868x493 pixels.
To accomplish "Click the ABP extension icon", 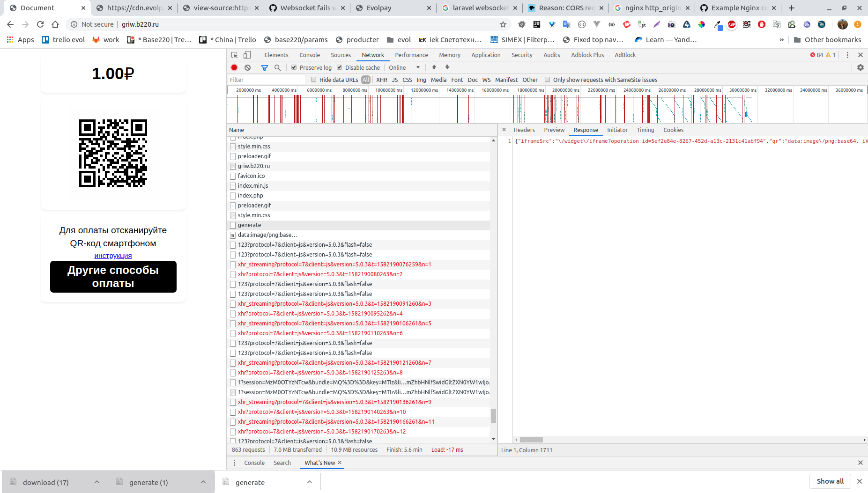I will [732, 24].
